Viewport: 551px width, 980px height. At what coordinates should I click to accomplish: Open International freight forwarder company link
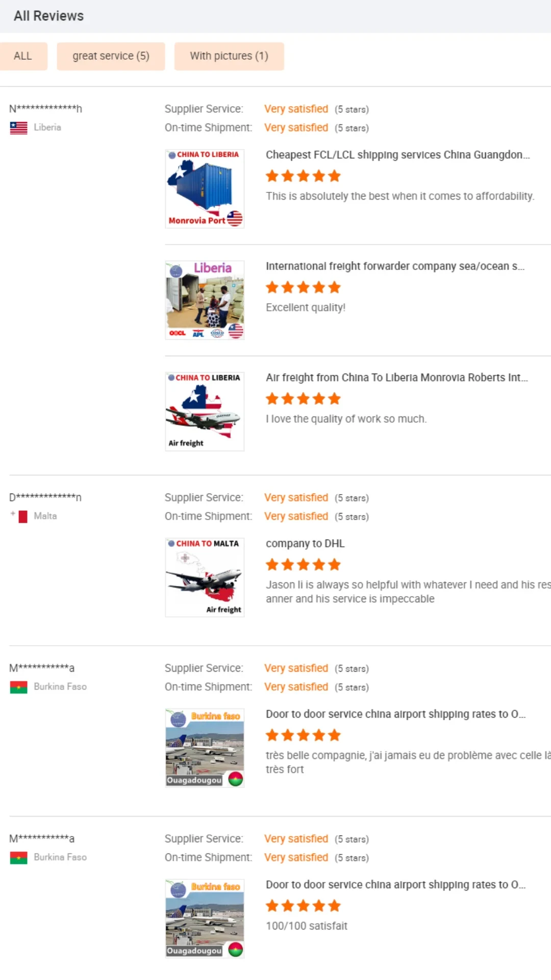395,266
